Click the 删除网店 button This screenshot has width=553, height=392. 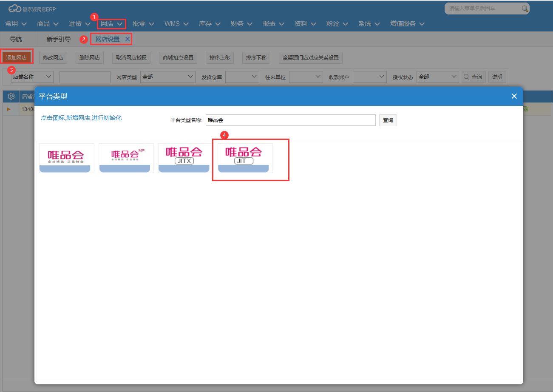pyautogui.click(x=90, y=58)
